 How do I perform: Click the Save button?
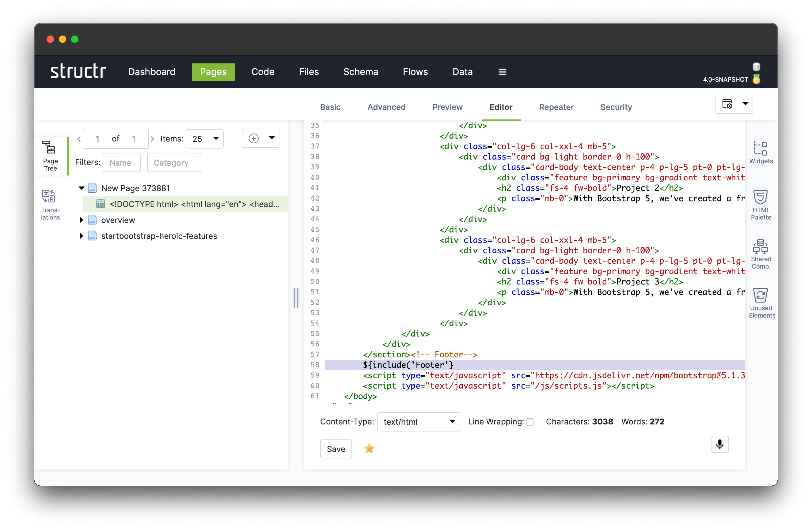coord(336,449)
